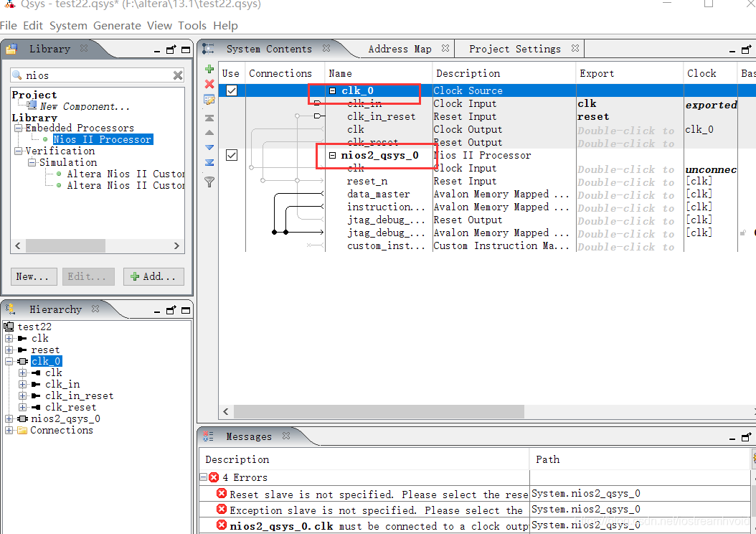Collapse the clk_0 row in System Contents
The height and width of the screenshot is (534, 756).
(332, 90)
